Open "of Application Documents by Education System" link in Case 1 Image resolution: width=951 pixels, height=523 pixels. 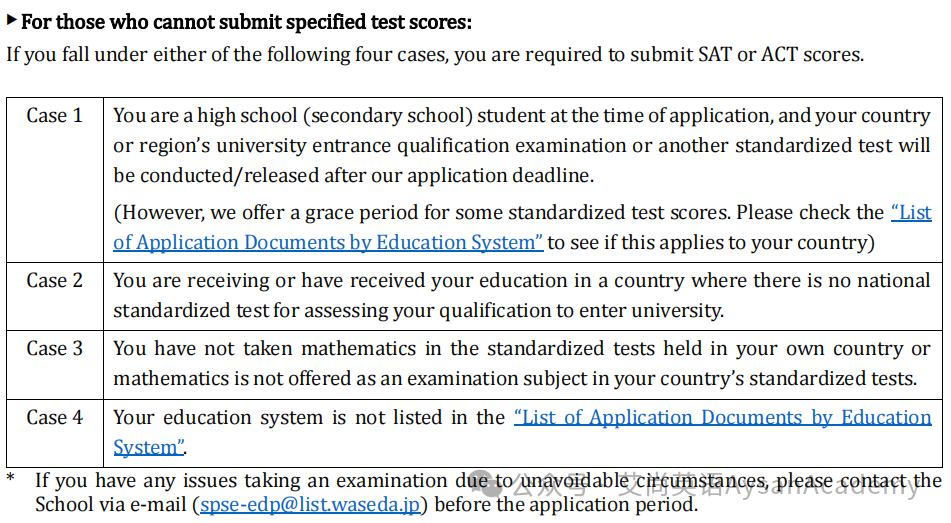pos(328,243)
